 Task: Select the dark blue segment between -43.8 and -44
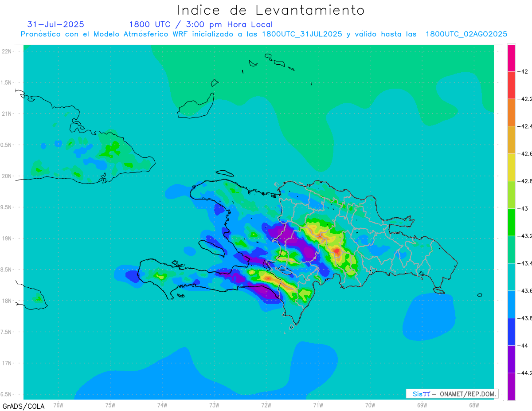[511, 332]
